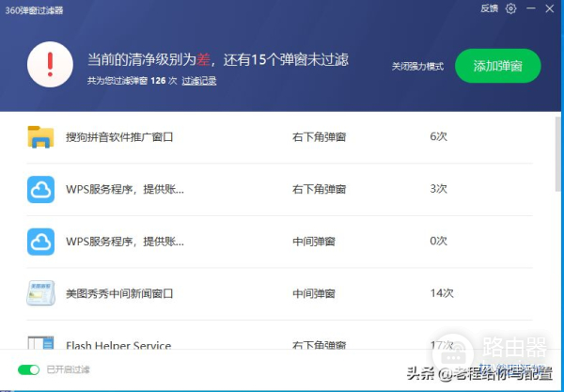Screen dimensions: 564x392
Task: Click the 6次 count value
Action: pos(438,136)
